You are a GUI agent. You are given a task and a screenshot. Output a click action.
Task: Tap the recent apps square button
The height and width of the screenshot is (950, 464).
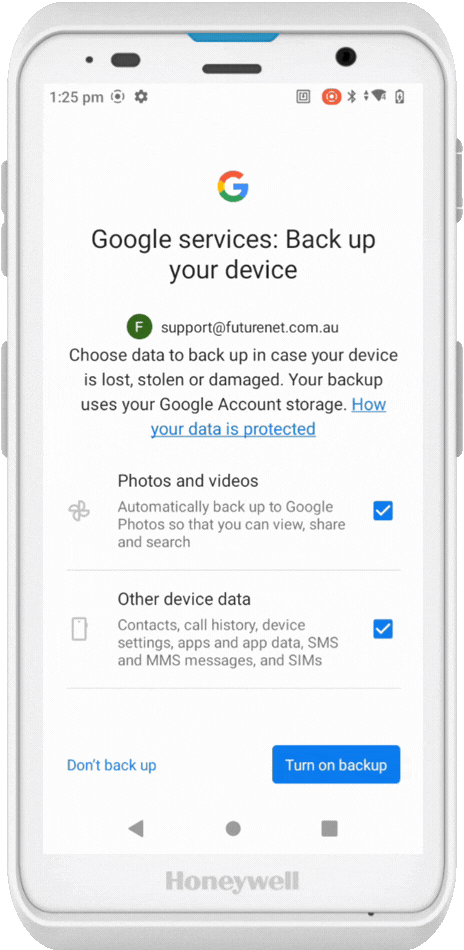click(x=330, y=828)
